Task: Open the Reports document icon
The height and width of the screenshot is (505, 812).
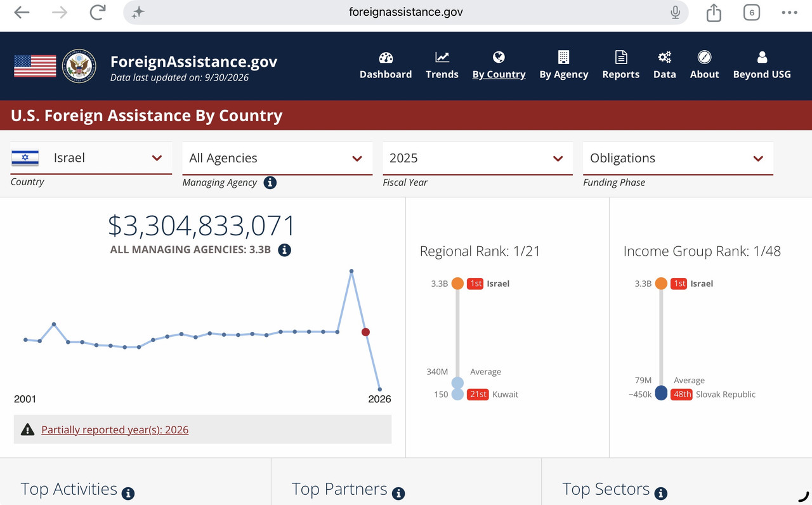Action: coord(621,58)
